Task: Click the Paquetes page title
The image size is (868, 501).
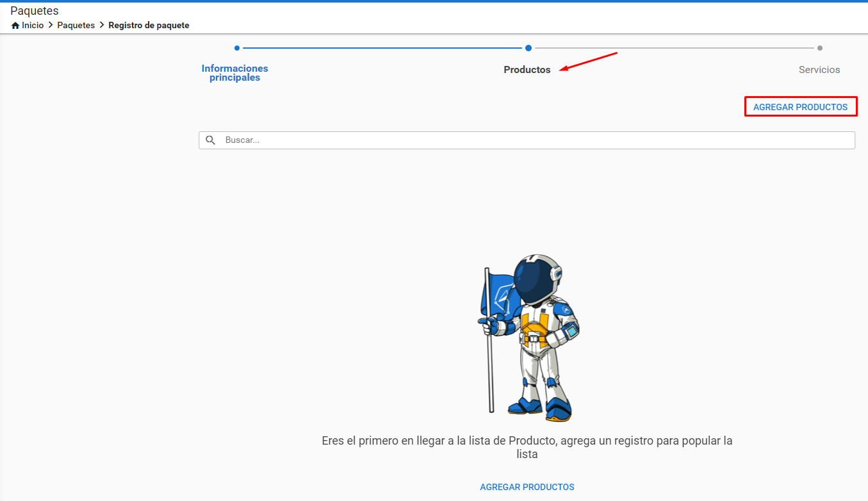Action: tap(35, 11)
